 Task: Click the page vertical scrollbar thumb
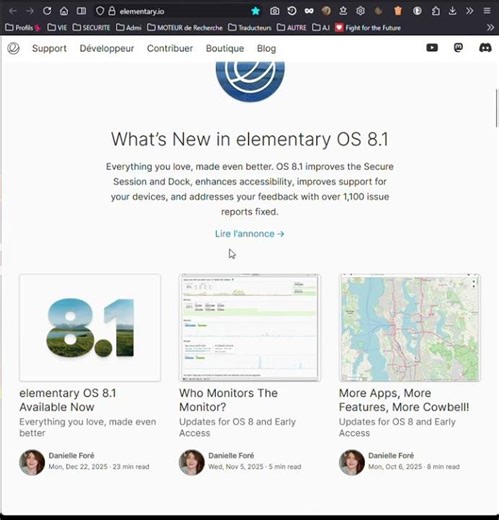tap(497, 108)
